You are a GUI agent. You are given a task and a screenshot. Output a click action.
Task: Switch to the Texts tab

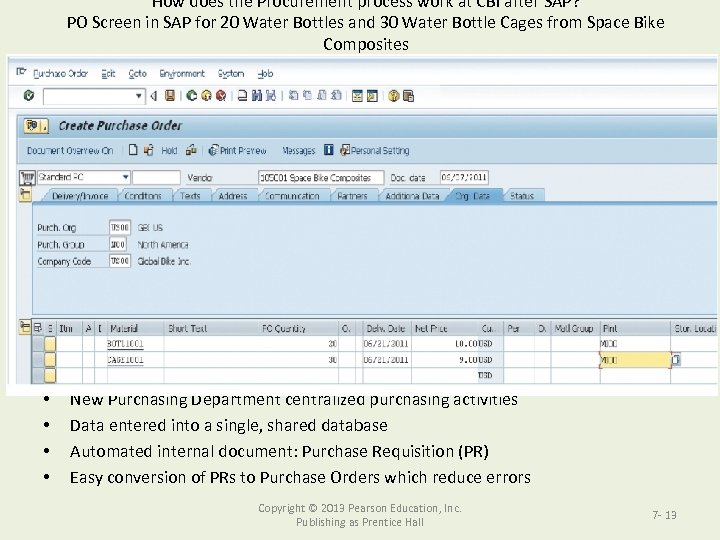(190, 196)
